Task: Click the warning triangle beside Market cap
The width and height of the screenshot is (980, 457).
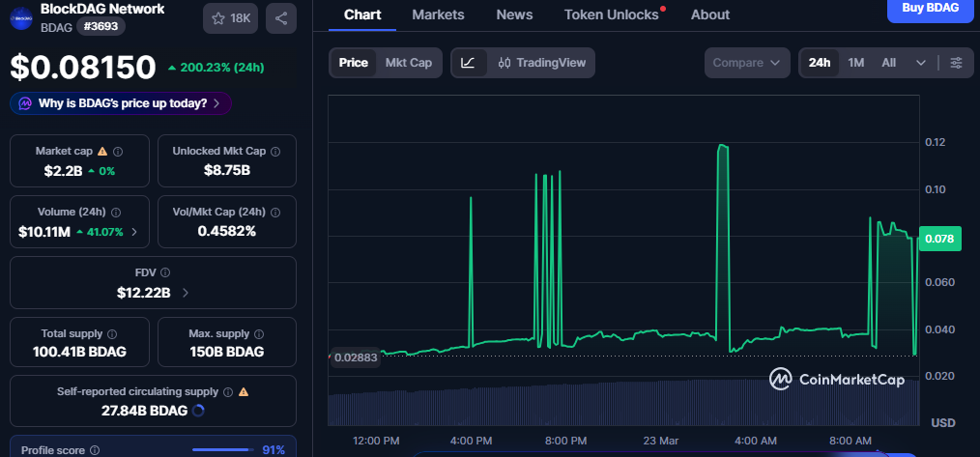Action: 102,152
